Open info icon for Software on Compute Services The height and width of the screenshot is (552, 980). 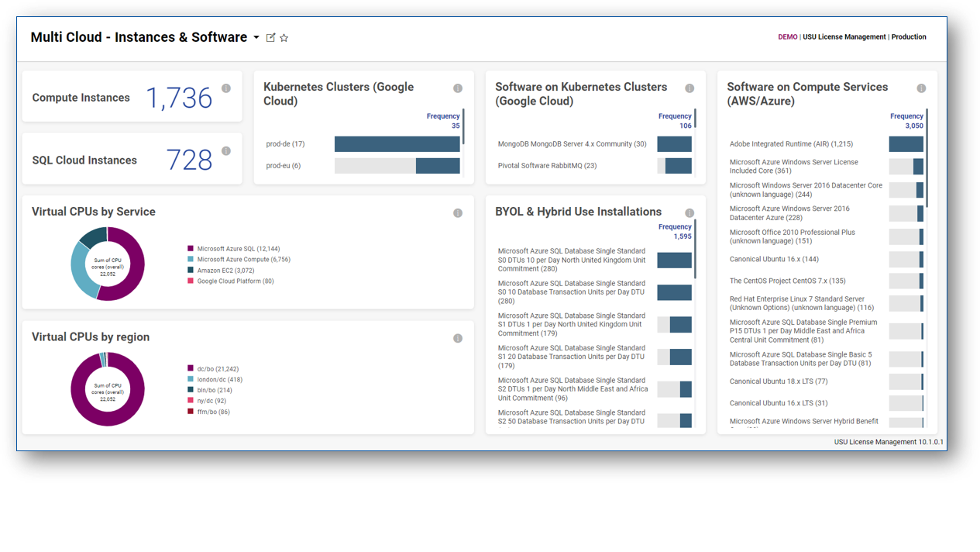921,88
